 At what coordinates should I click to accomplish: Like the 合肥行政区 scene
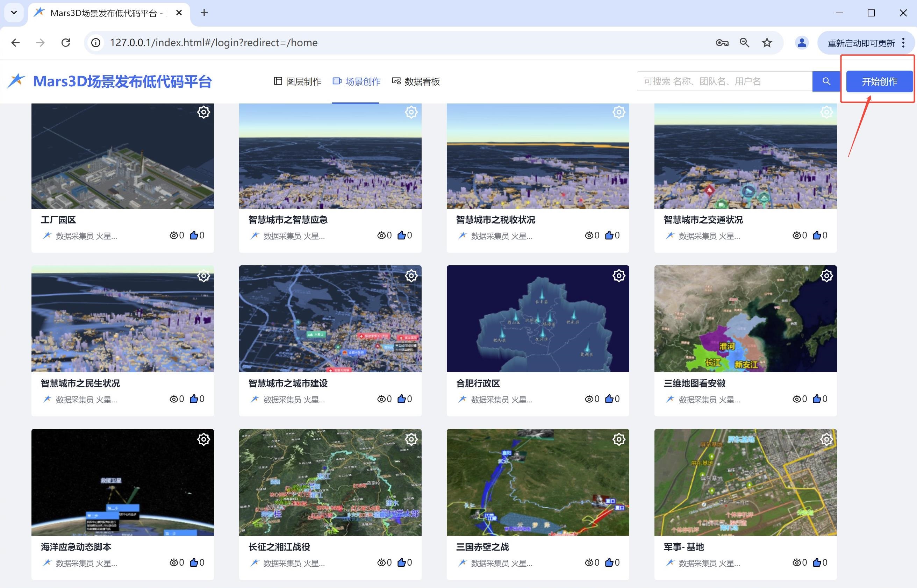(609, 399)
